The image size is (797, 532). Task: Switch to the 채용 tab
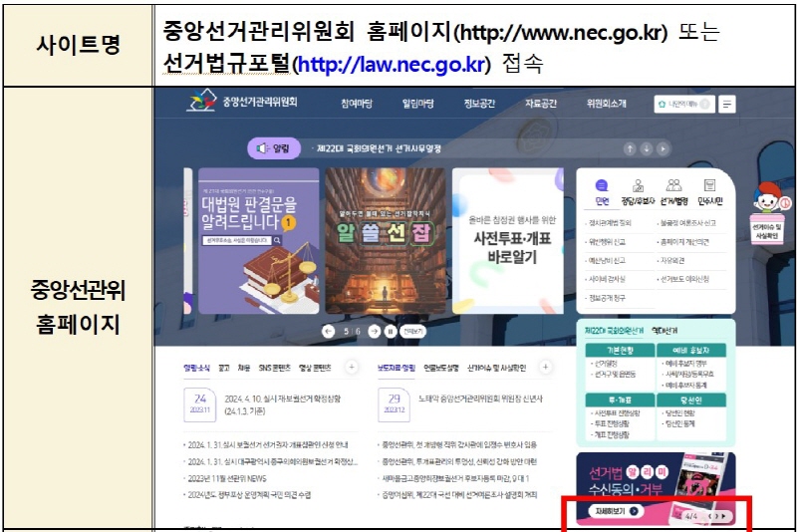(x=244, y=368)
